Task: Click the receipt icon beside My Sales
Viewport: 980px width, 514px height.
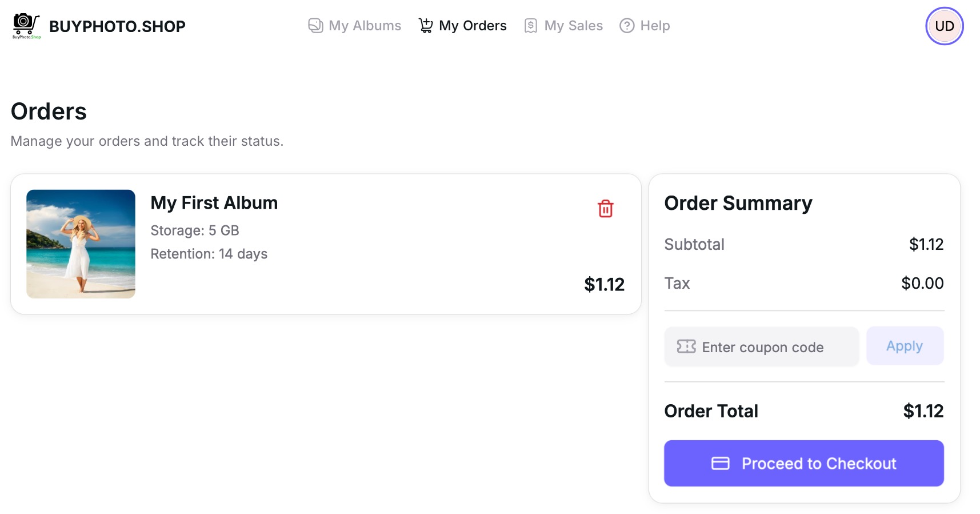Action: [531, 26]
